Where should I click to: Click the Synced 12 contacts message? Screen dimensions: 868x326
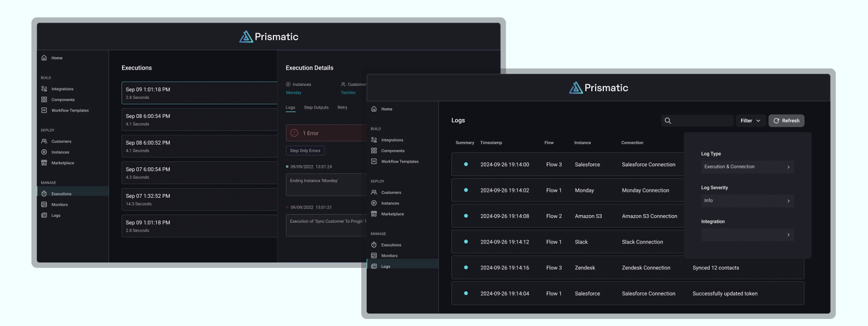[716, 268]
